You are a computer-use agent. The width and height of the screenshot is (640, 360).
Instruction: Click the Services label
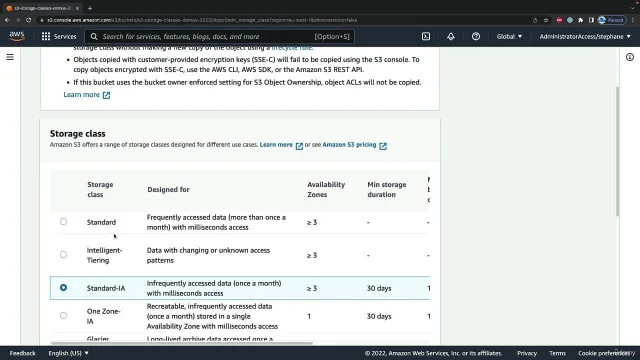[65, 36]
